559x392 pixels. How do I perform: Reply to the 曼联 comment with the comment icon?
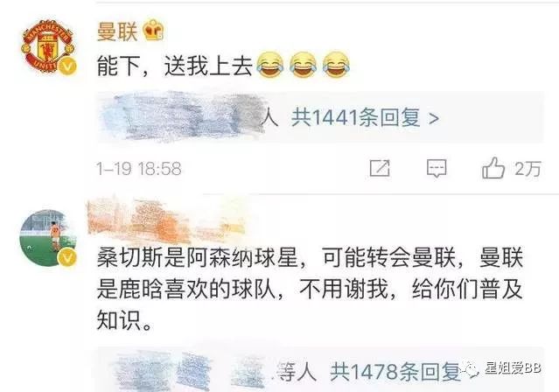click(437, 168)
